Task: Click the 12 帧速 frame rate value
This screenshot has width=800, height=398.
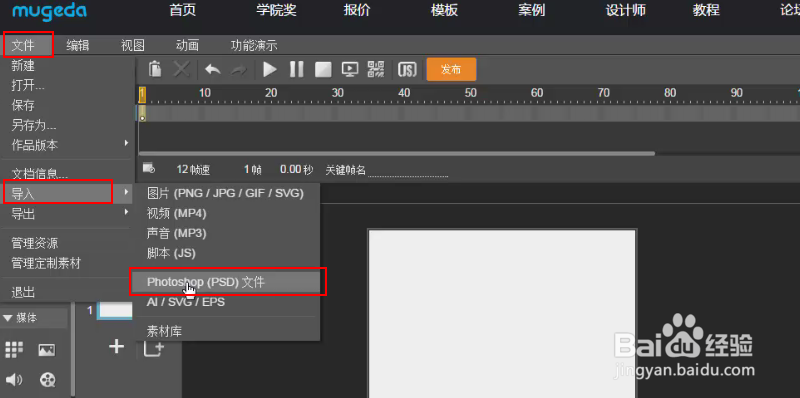Action: pos(193,170)
